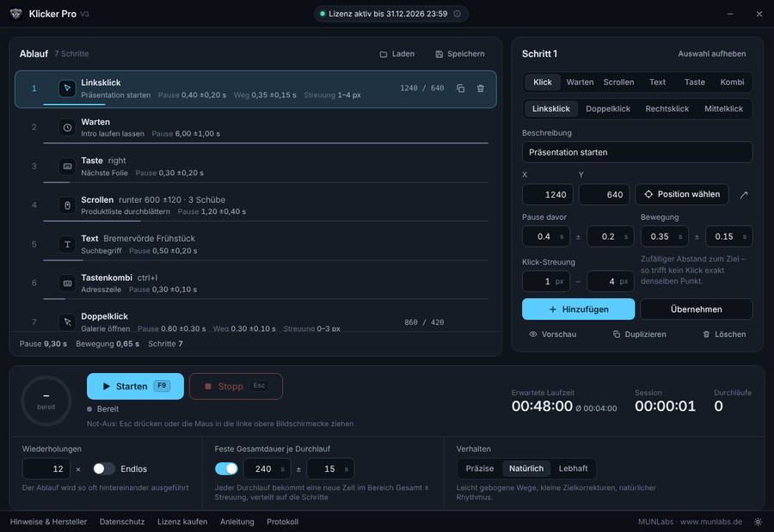774x532 pixels.
Task: Click the Klick-Streuung minimum px field
Action: [x=546, y=281]
